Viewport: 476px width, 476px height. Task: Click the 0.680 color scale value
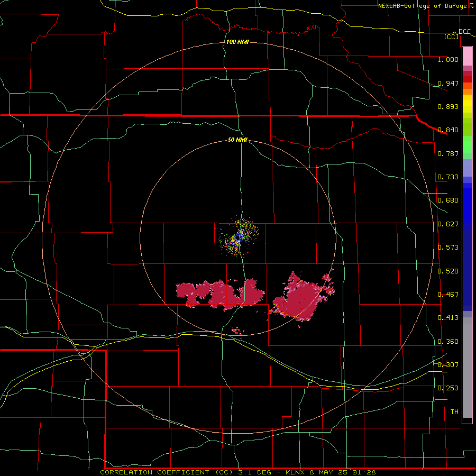tap(448, 200)
